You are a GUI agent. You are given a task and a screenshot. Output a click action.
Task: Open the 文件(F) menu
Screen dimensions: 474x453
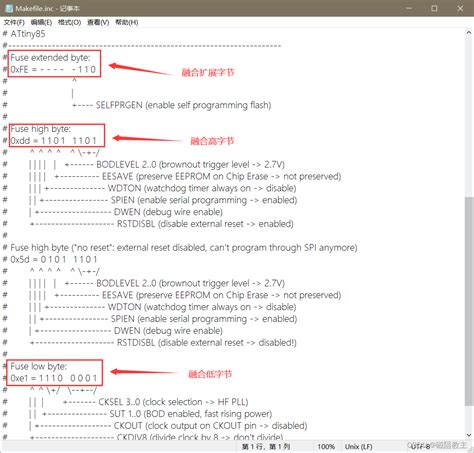pyautogui.click(x=14, y=22)
